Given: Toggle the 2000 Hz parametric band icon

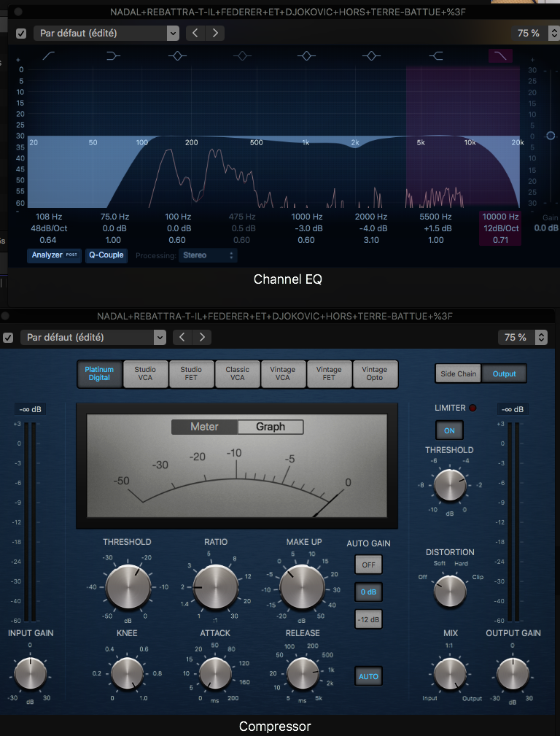Looking at the screenshot, I should [x=371, y=56].
